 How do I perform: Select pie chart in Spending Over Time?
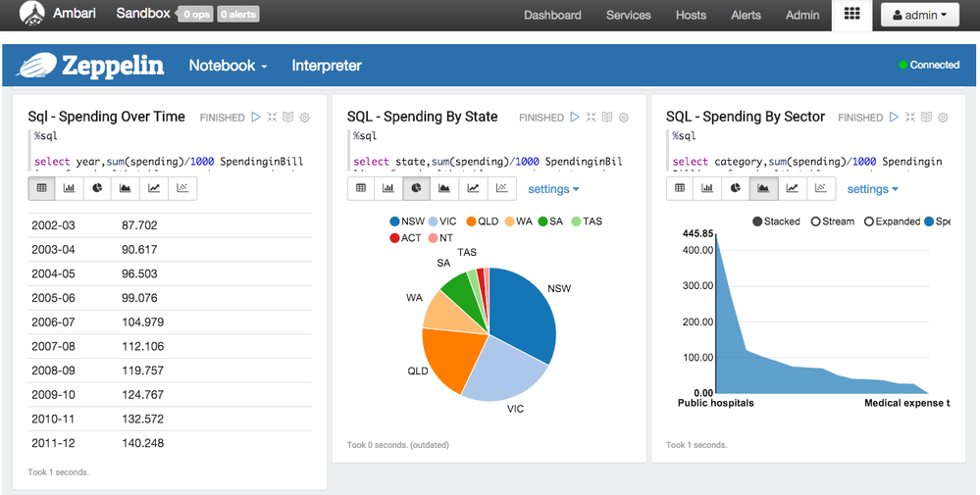(97, 188)
